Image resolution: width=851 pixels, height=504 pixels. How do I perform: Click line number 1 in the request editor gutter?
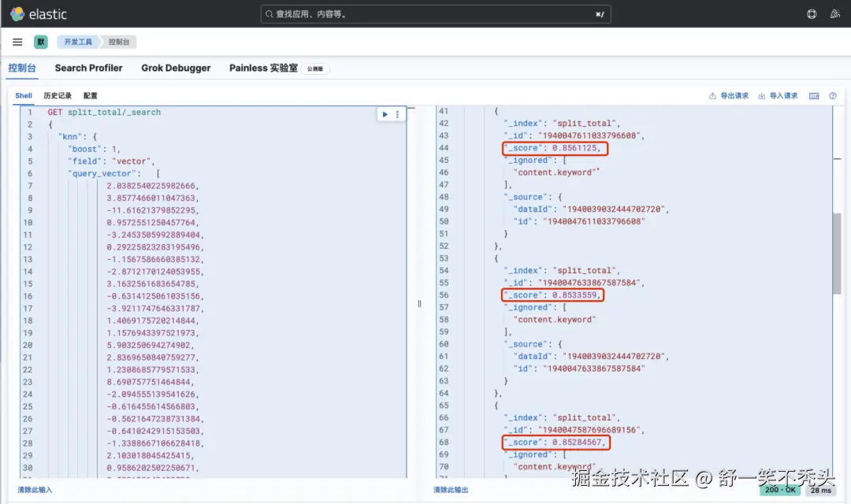point(30,113)
